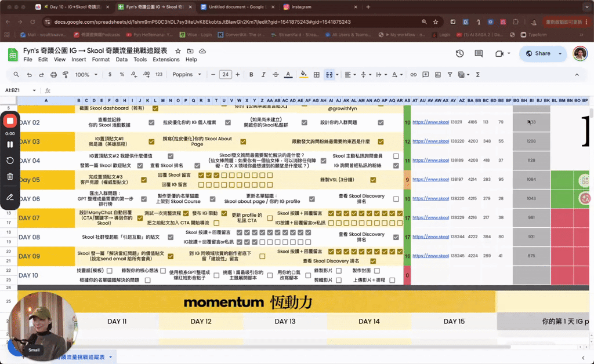
Task: Open the File menu
Action: point(28,59)
